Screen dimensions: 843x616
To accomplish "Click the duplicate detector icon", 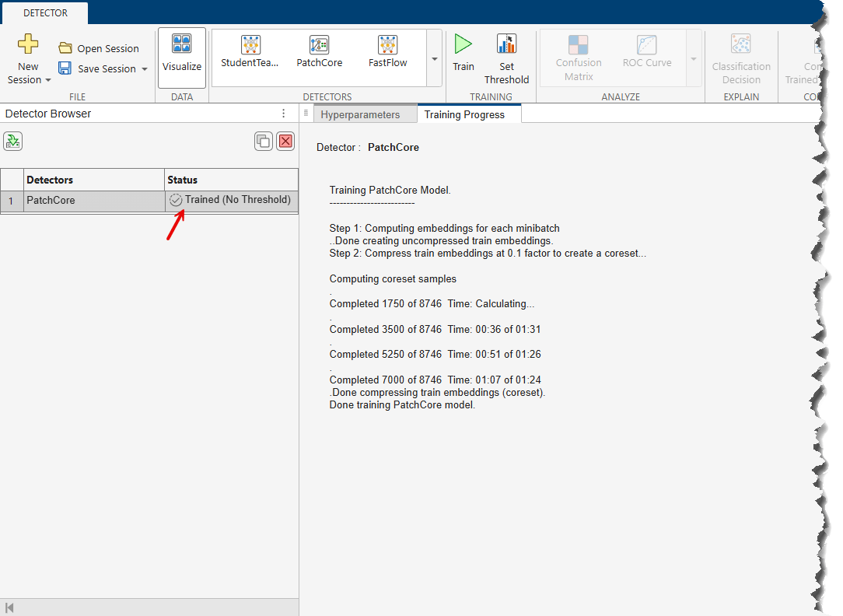I will point(264,142).
